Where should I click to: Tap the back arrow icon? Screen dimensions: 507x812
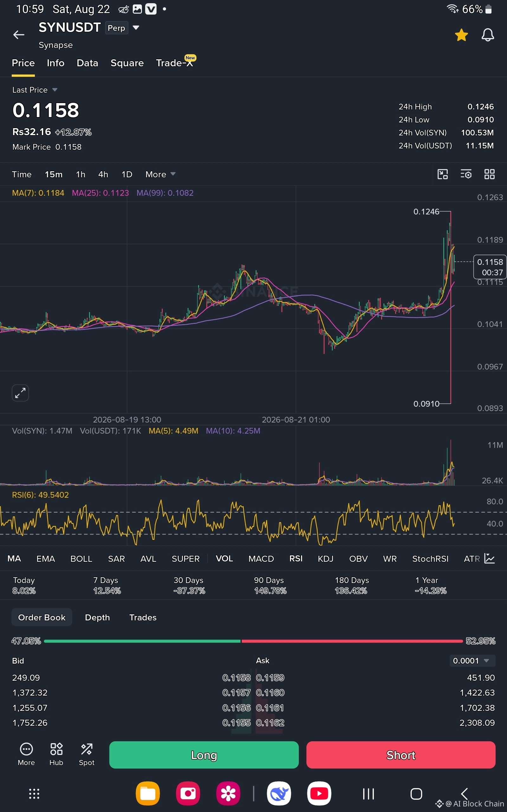[19, 35]
